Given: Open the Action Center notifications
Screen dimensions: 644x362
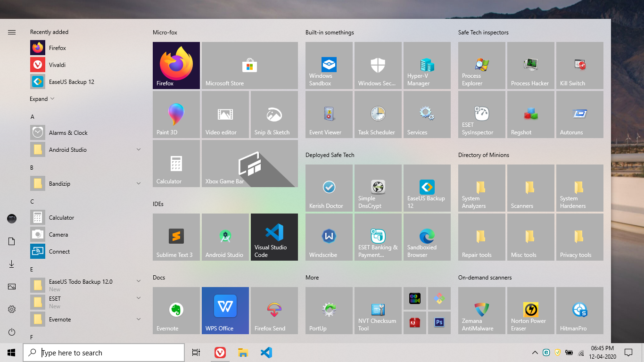Looking at the screenshot, I should tap(628, 353).
